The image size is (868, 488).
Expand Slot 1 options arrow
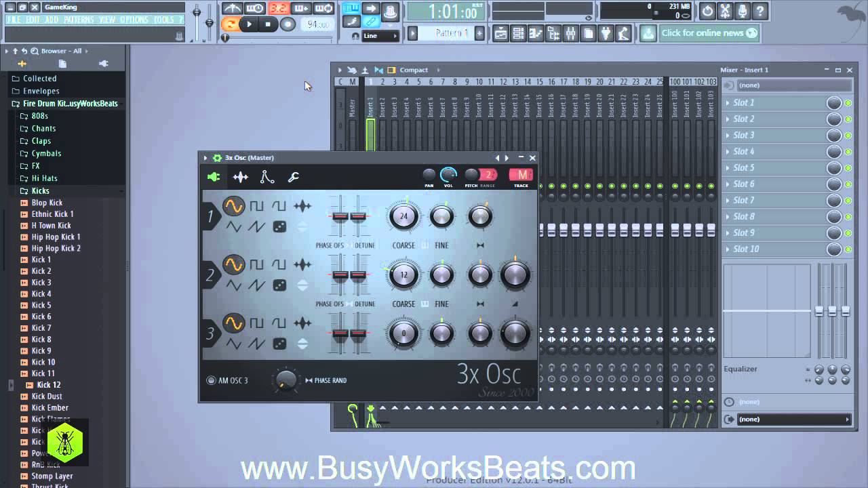click(728, 103)
